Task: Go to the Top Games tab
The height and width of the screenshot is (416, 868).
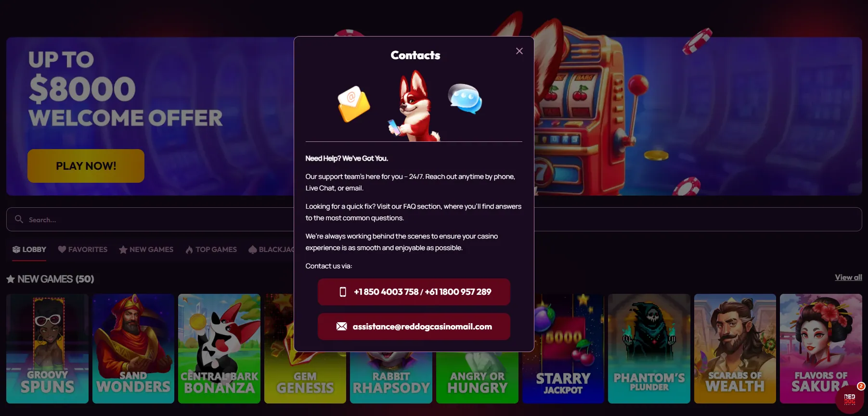Action: (211, 250)
